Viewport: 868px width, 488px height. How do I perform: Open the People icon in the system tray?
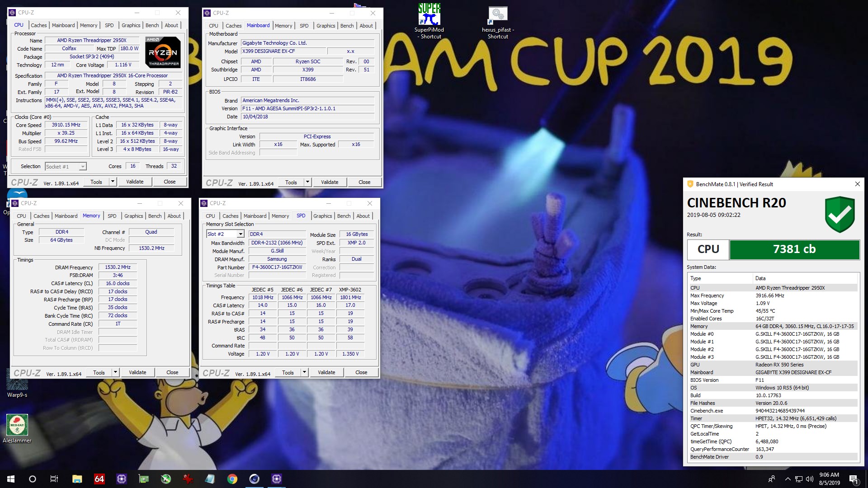[x=772, y=479]
